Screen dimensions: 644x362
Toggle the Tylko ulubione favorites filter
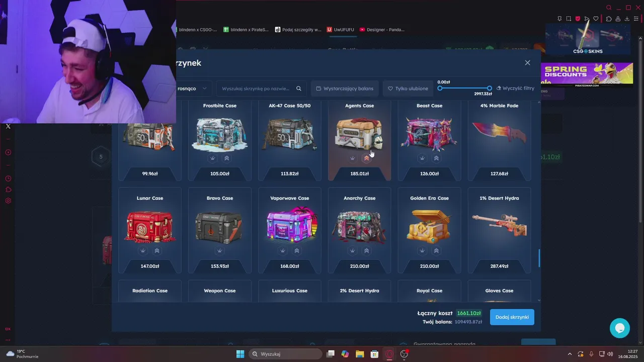pyautogui.click(x=408, y=88)
